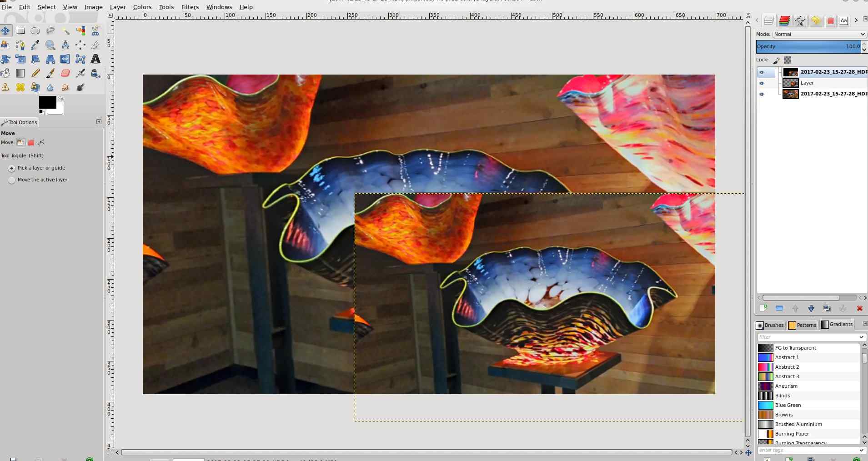Select the Blur/Sharpen droplet tool
Image resolution: width=868 pixels, height=461 pixels.
(50, 87)
